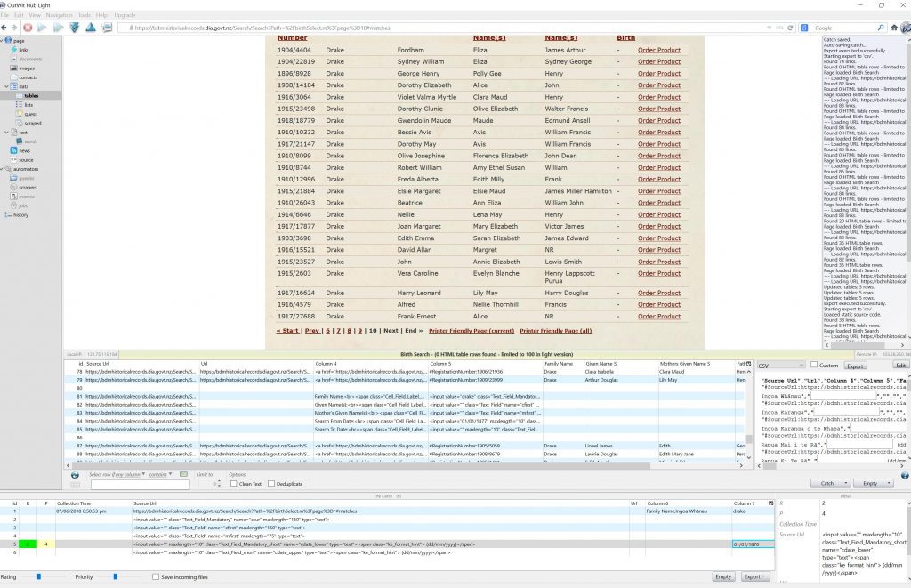Viewport: 911px width, 588px height.
Task: Open the Tools menu
Action: point(84,15)
